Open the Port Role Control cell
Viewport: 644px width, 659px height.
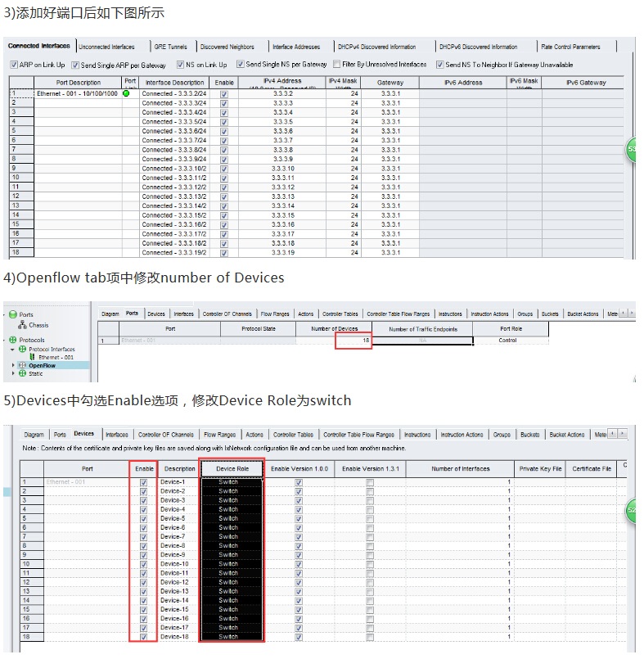tap(511, 340)
